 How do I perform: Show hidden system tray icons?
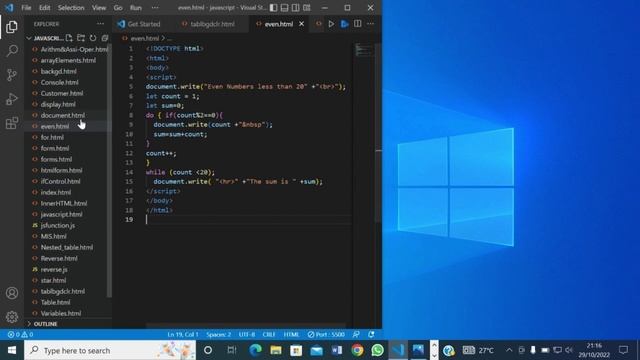pyautogui.click(x=509, y=350)
